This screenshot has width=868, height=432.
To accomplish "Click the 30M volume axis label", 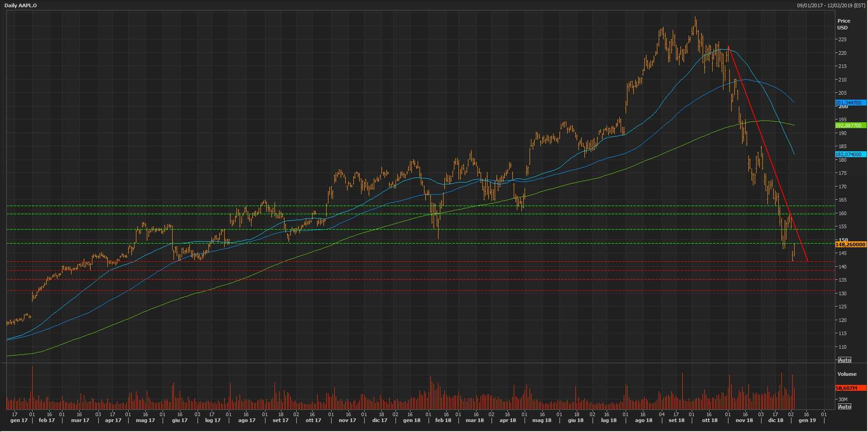I will [x=843, y=399].
